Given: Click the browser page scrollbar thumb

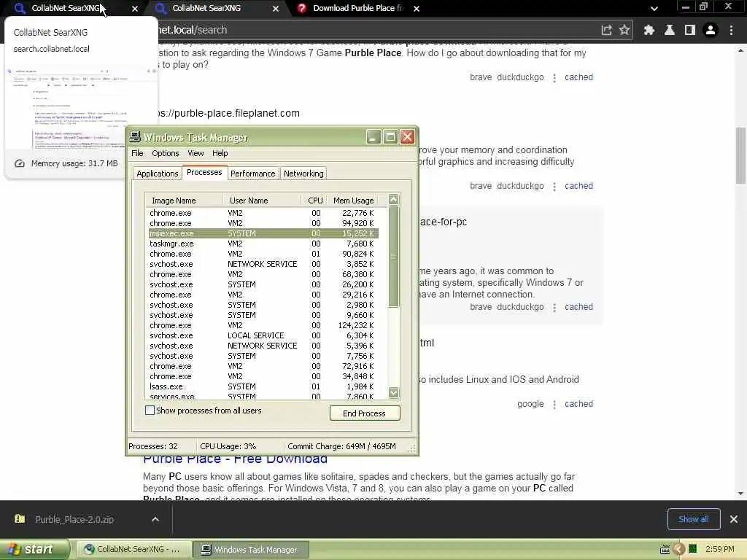Looking at the screenshot, I should tap(740, 155).
